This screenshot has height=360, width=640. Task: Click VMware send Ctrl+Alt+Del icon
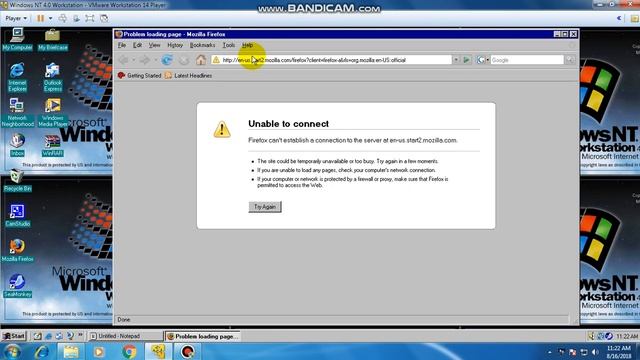pos(62,18)
